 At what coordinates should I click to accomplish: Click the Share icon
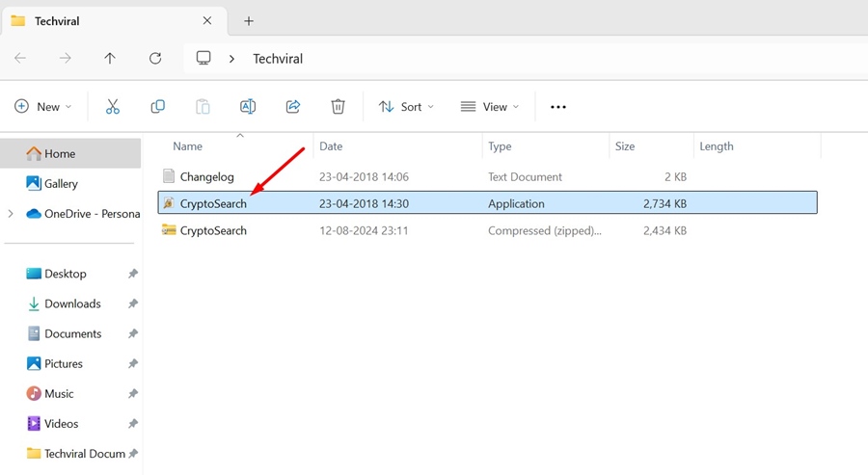pyautogui.click(x=293, y=107)
